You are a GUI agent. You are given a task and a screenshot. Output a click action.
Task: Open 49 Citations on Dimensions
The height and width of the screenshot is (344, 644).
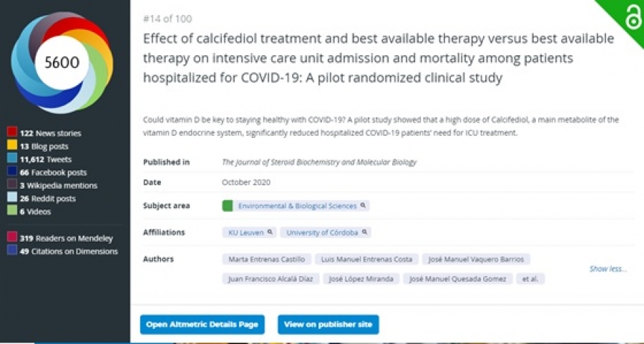pos(69,251)
